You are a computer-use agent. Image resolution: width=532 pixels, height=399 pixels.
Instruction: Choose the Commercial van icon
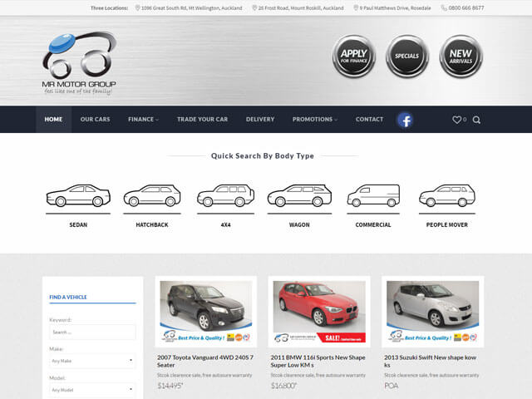(x=373, y=196)
